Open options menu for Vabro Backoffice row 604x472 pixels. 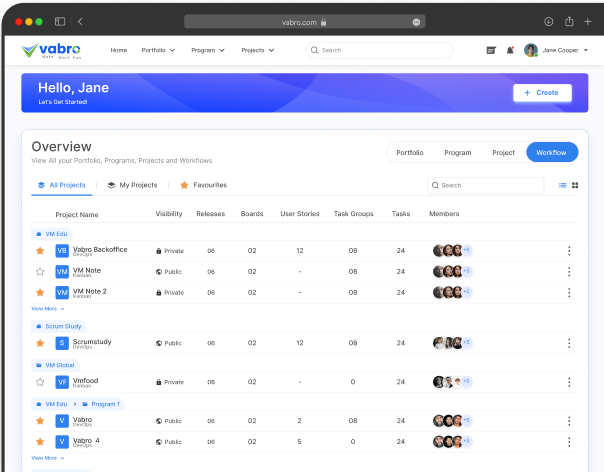(x=569, y=251)
